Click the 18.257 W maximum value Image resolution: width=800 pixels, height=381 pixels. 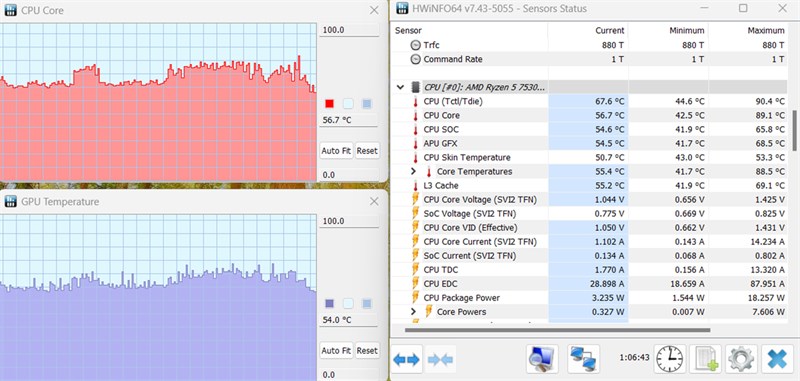[767, 298]
